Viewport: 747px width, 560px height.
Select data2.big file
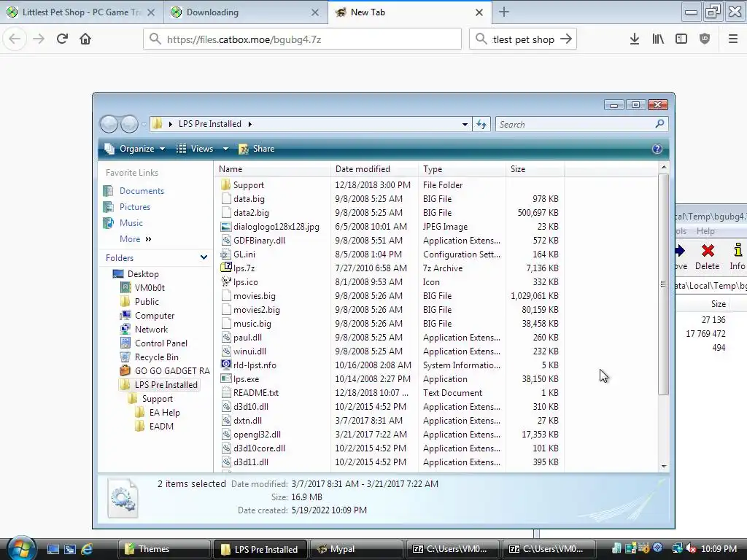coord(251,213)
